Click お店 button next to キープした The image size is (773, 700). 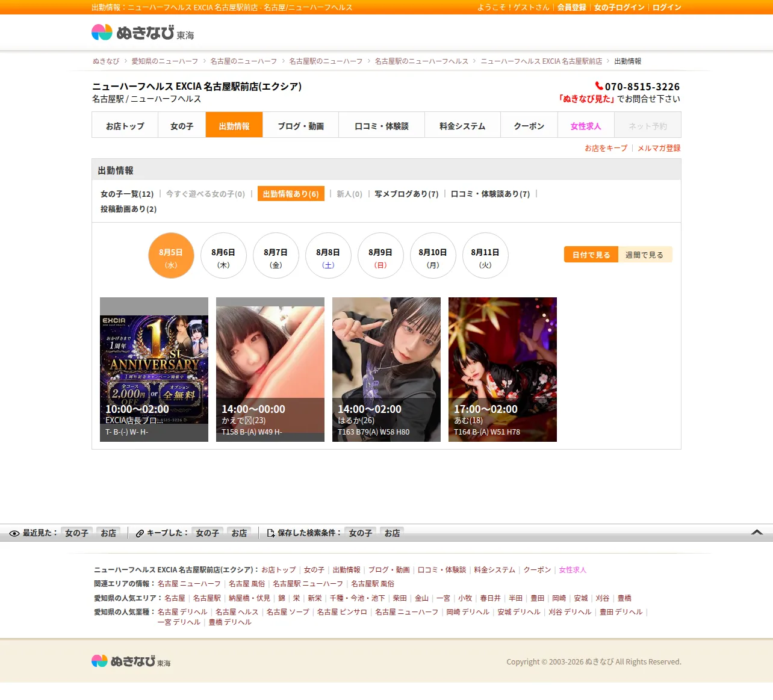tap(240, 533)
